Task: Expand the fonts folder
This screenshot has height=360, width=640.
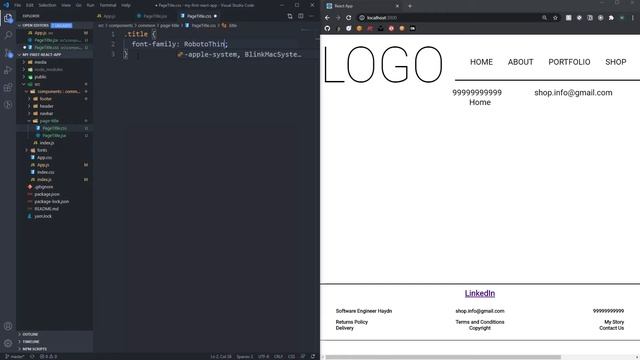Action: [42, 150]
